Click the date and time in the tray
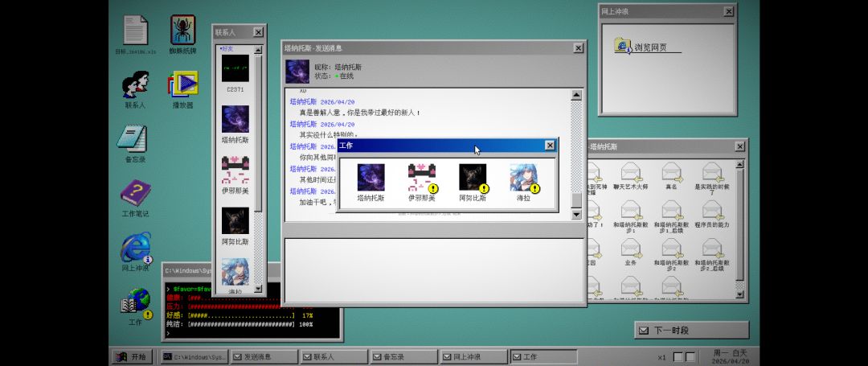The image size is (868, 366). coord(730,356)
